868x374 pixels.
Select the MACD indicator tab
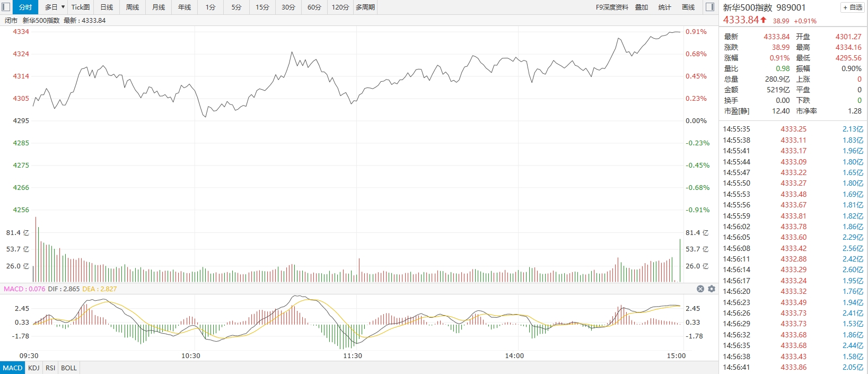click(13, 368)
